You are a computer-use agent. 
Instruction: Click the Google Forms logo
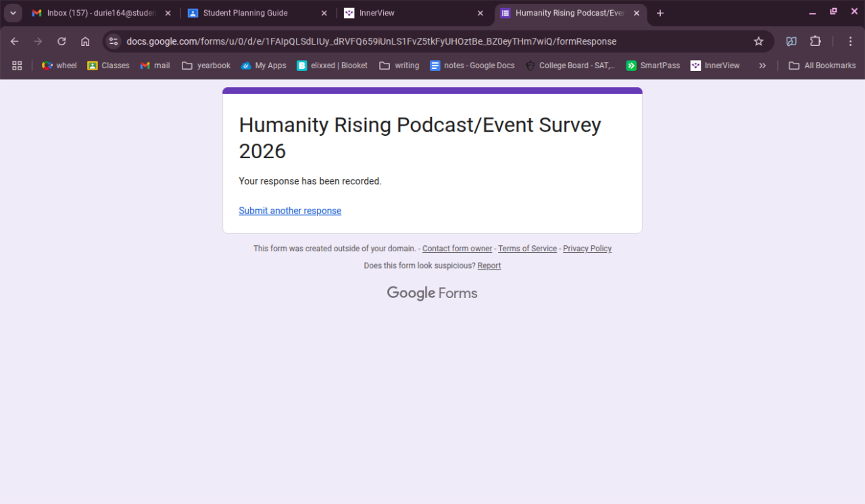point(432,293)
